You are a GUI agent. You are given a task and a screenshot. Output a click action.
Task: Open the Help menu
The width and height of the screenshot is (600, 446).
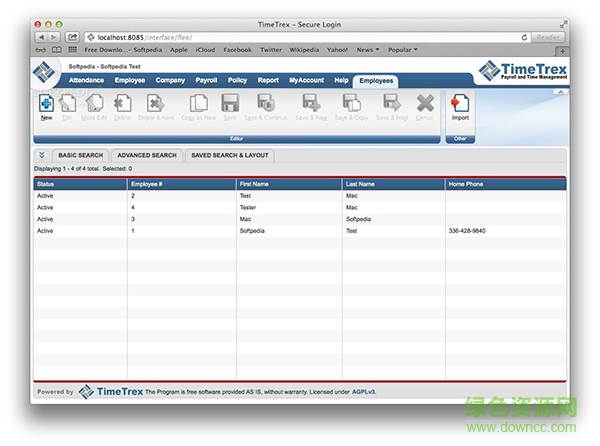pyautogui.click(x=341, y=80)
